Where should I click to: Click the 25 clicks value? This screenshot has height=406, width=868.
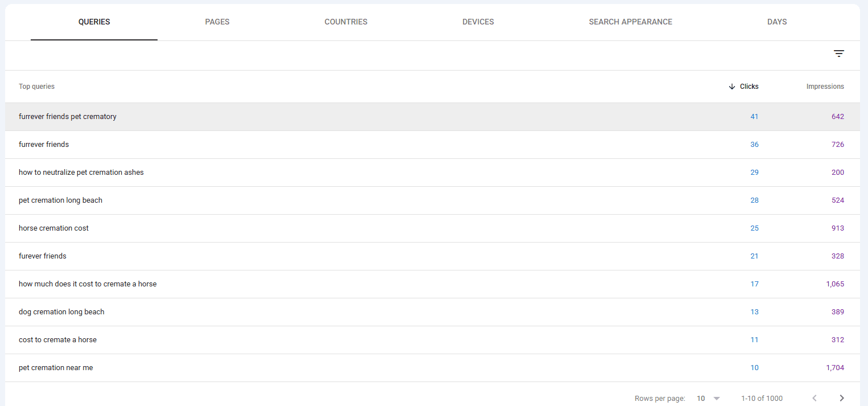tap(754, 228)
